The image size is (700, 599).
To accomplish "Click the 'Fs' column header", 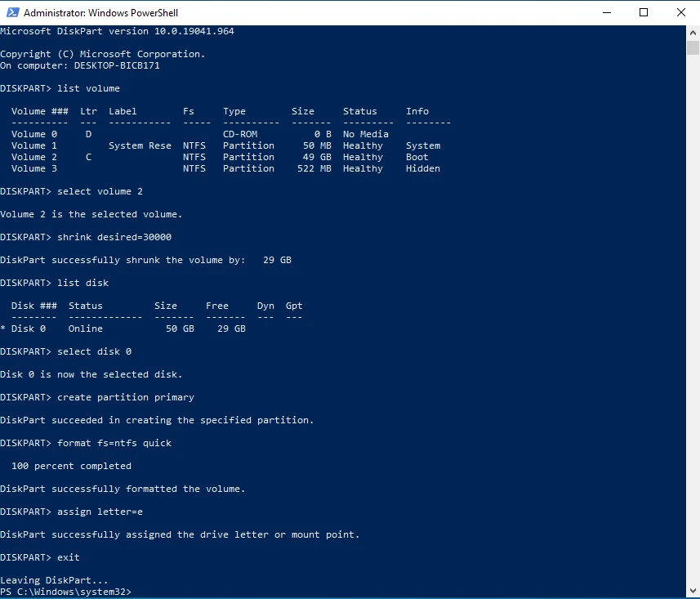I will (189, 111).
